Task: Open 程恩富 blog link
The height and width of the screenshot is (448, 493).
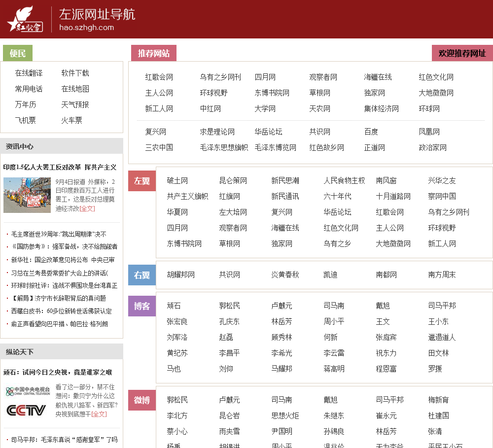Action: (x=386, y=369)
